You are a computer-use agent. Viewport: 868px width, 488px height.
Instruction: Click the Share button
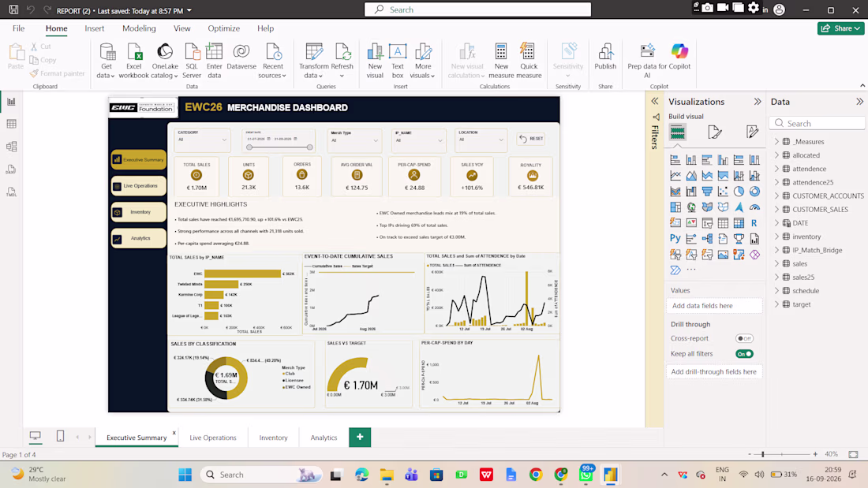[x=840, y=28]
